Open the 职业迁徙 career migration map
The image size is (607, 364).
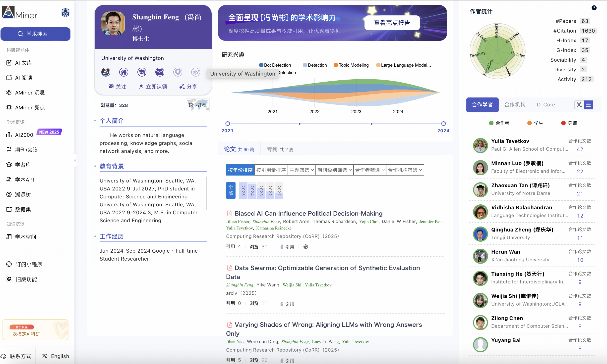197,105
